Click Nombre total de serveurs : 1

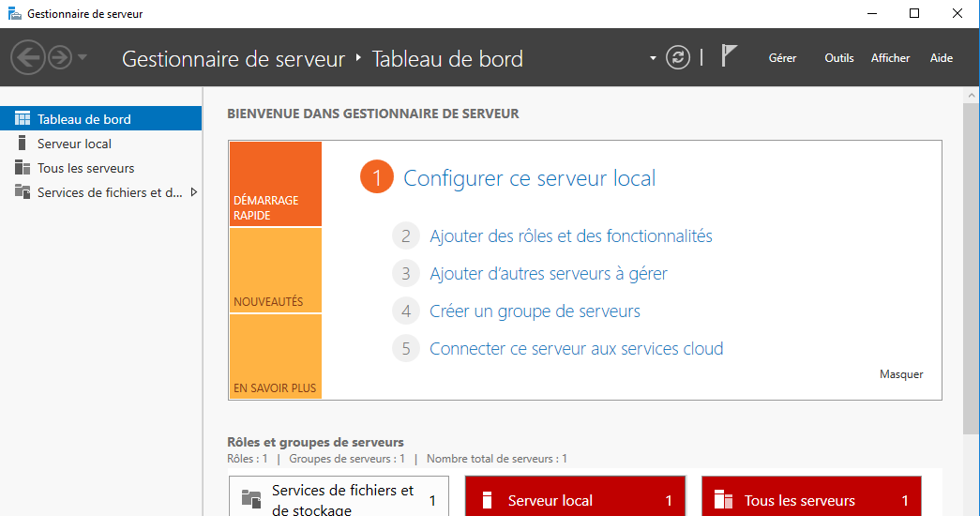pos(497,459)
